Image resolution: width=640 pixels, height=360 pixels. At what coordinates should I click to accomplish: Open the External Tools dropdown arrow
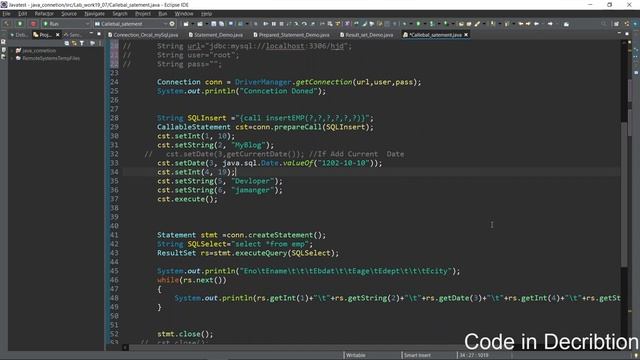[x=453, y=24]
